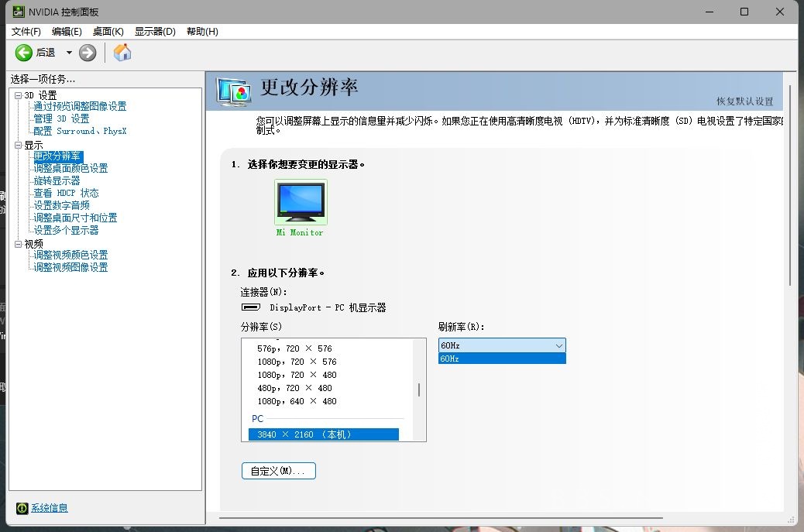This screenshot has width=804, height=532.
Task: Select resolution 3840 × 2160 (本机)
Action: (324, 434)
